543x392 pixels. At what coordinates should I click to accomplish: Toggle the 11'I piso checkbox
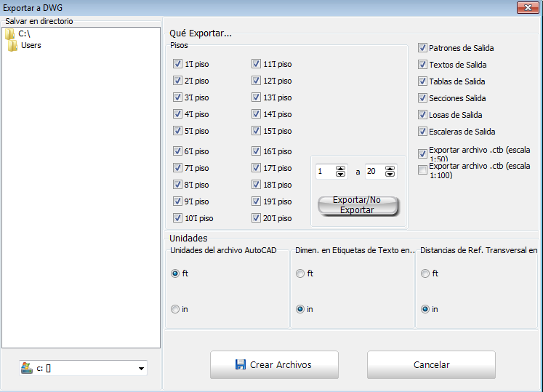[x=256, y=64]
